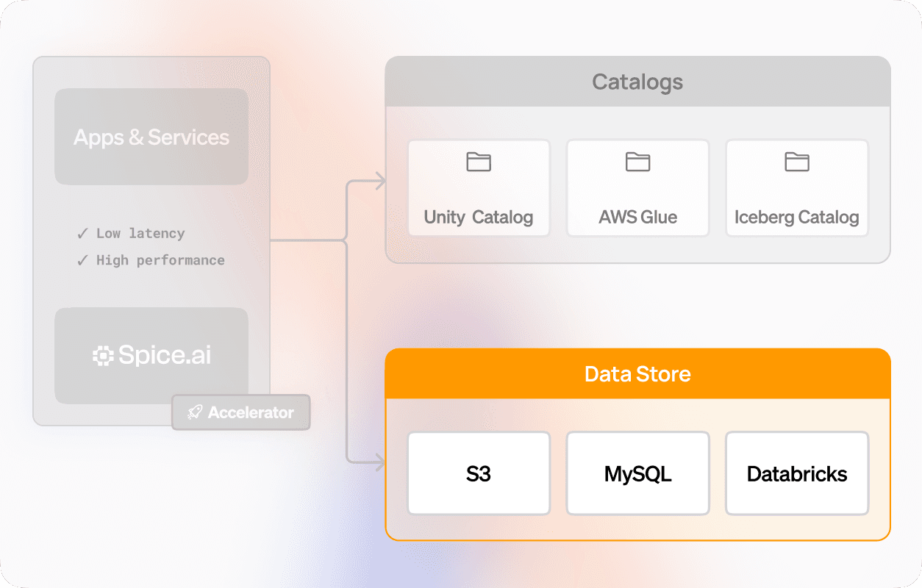Pick the MySQL data store box
This screenshot has height=588, width=922.
click(637, 474)
